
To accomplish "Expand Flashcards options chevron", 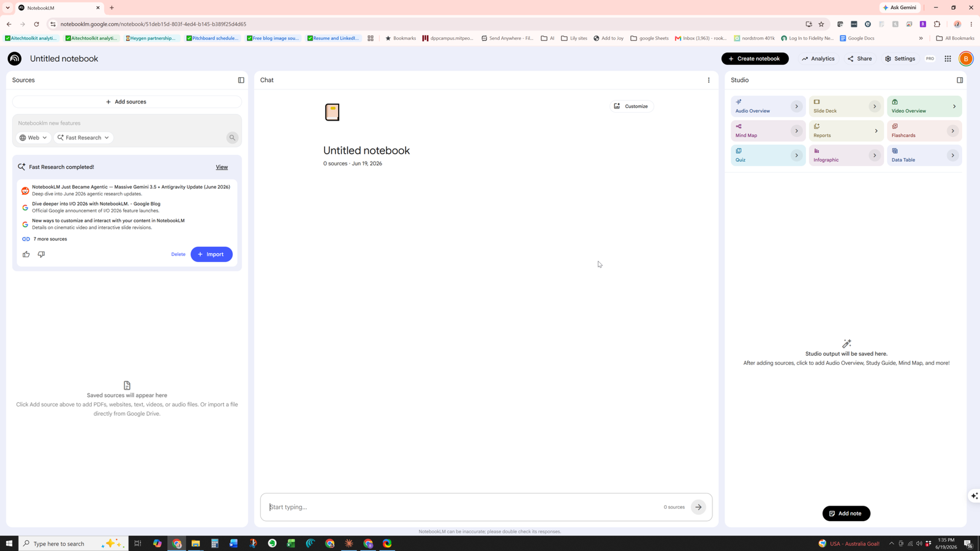I will [x=952, y=131].
